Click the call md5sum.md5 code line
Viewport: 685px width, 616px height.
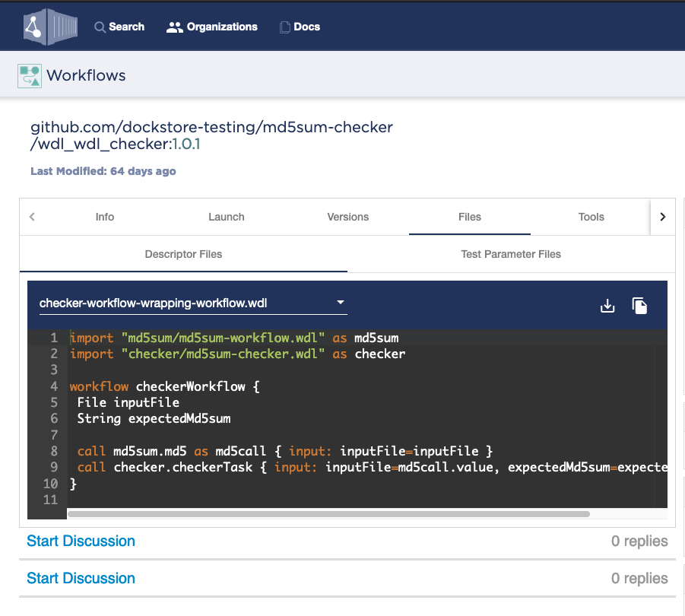tap(285, 451)
